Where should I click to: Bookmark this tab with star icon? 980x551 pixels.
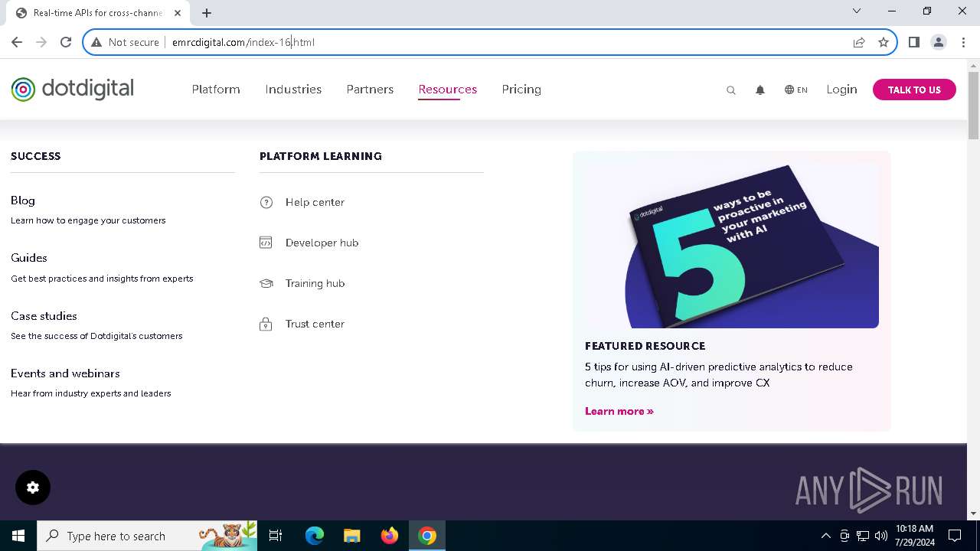pos(884,42)
